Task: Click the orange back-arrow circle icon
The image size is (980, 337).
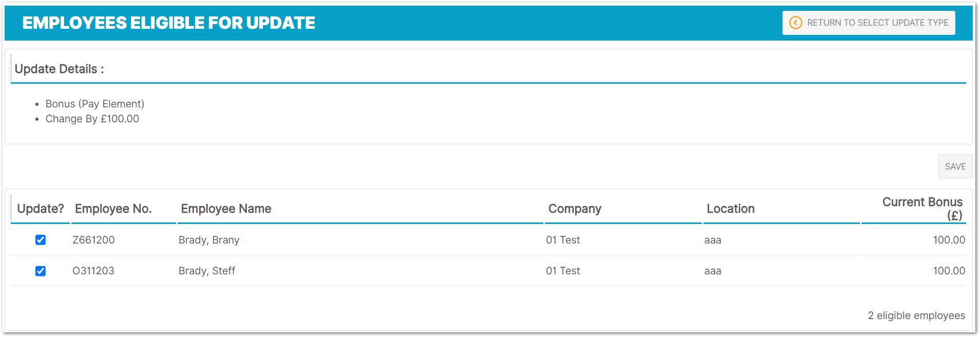Action: point(795,23)
